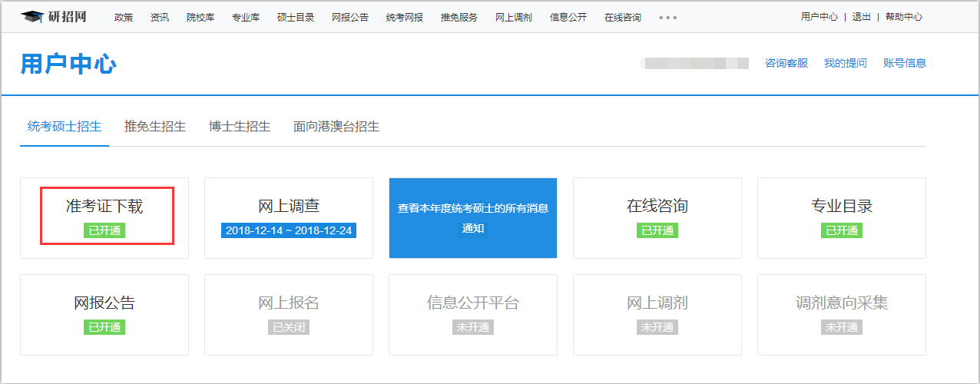
Task: Go to 统考网报 in the navigation bar
Action: pos(405,17)
